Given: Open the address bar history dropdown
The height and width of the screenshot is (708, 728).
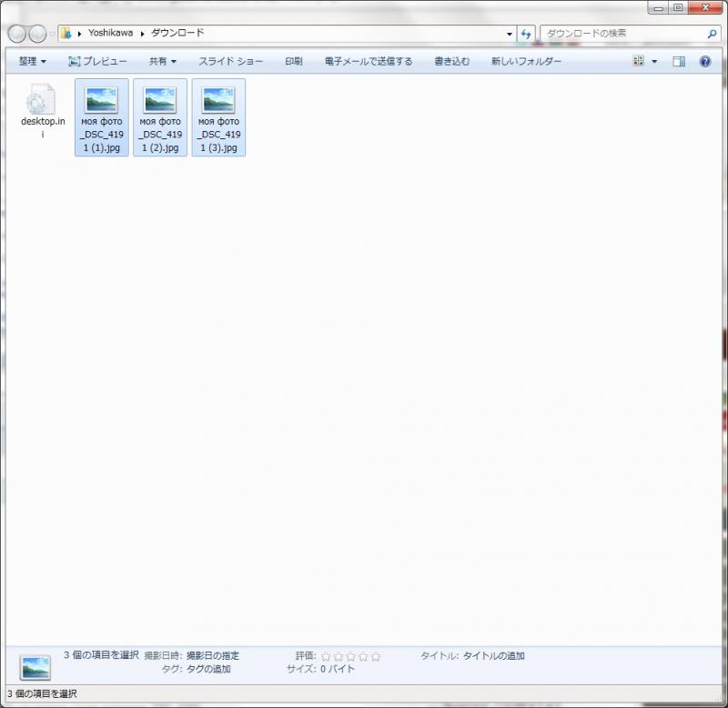Looking at the screenshot, I should pos(510,34).
